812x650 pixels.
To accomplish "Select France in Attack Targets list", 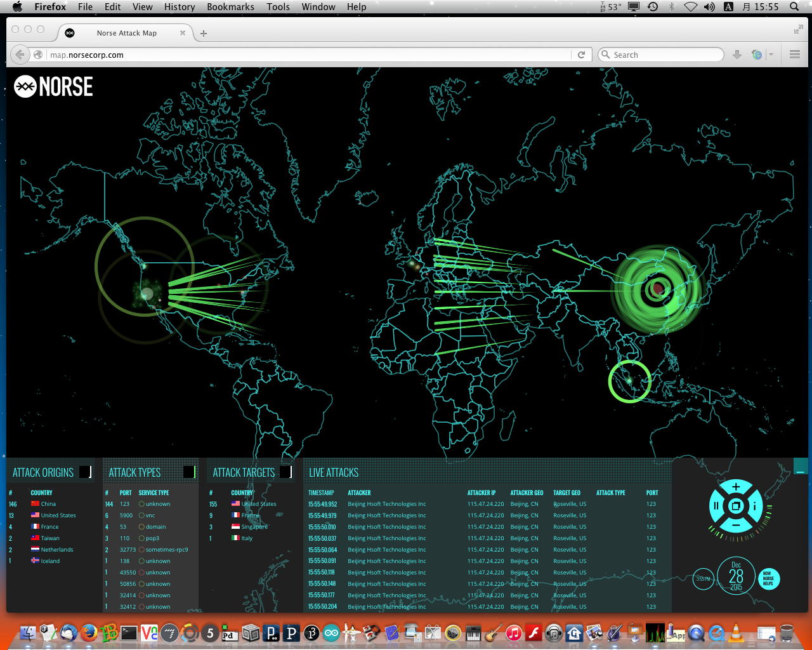I will (250, 515).
